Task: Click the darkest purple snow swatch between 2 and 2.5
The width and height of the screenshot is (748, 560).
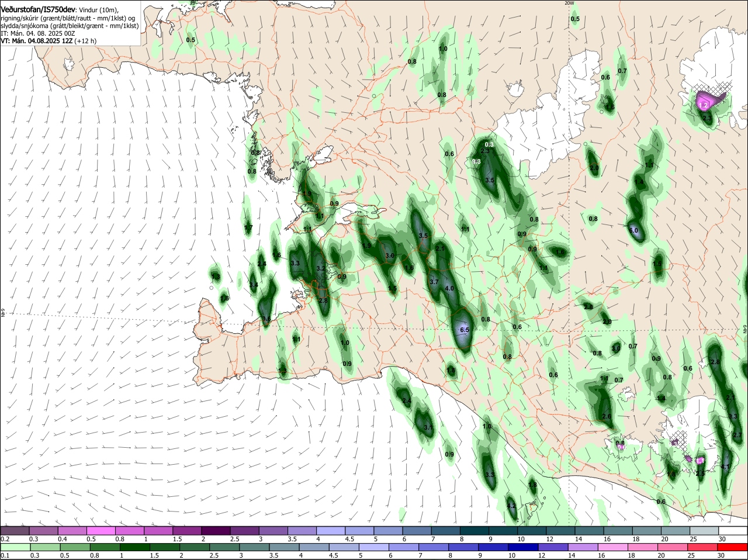Action: [216, 531]
